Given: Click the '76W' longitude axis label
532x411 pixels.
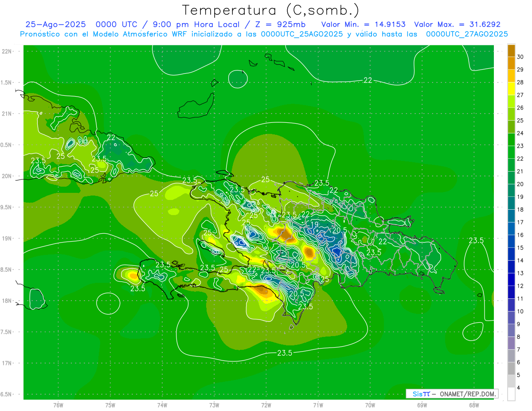Looking at the screenshot, I should [x=58, y=405].
